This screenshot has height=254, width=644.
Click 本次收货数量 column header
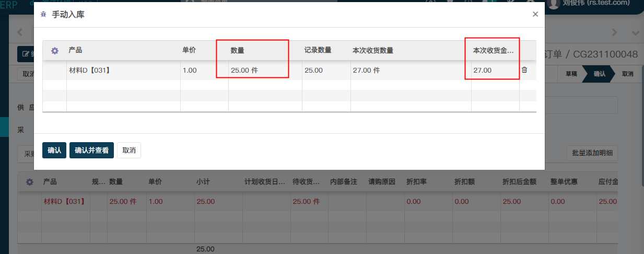point(373,51)
